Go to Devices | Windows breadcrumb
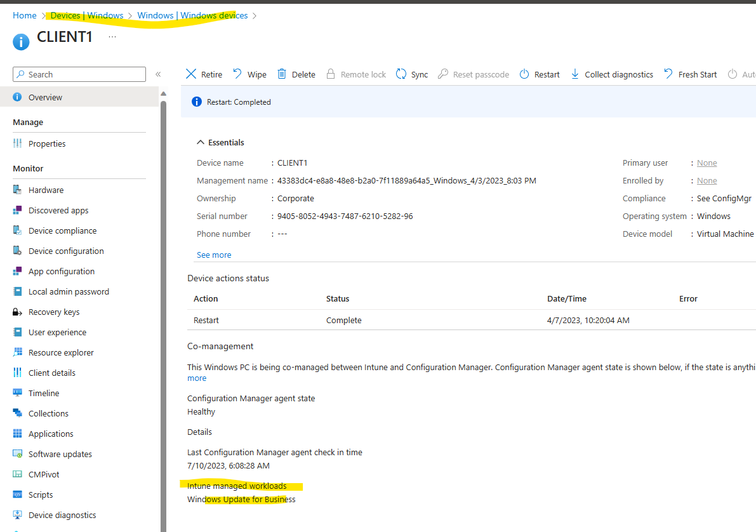The image size is (756, 532). [87, 15]
